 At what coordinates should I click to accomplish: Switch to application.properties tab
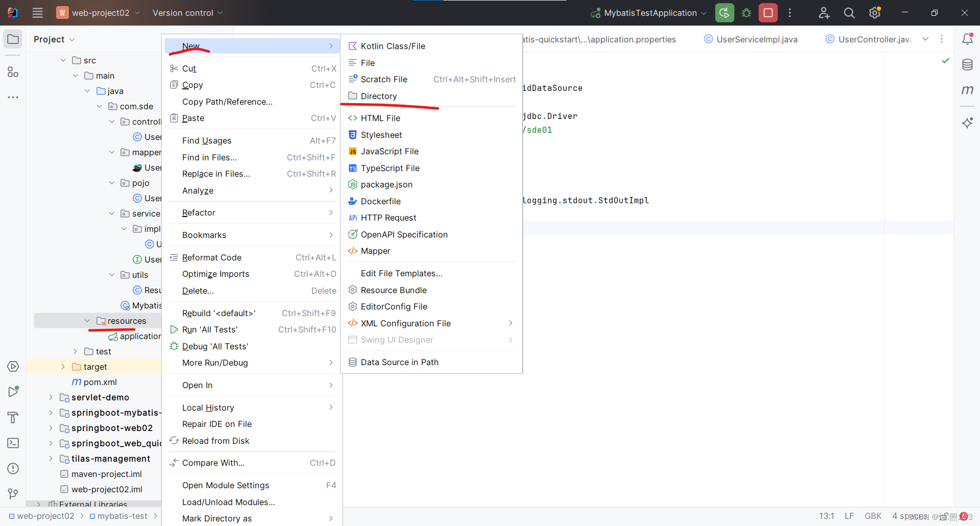599,39
